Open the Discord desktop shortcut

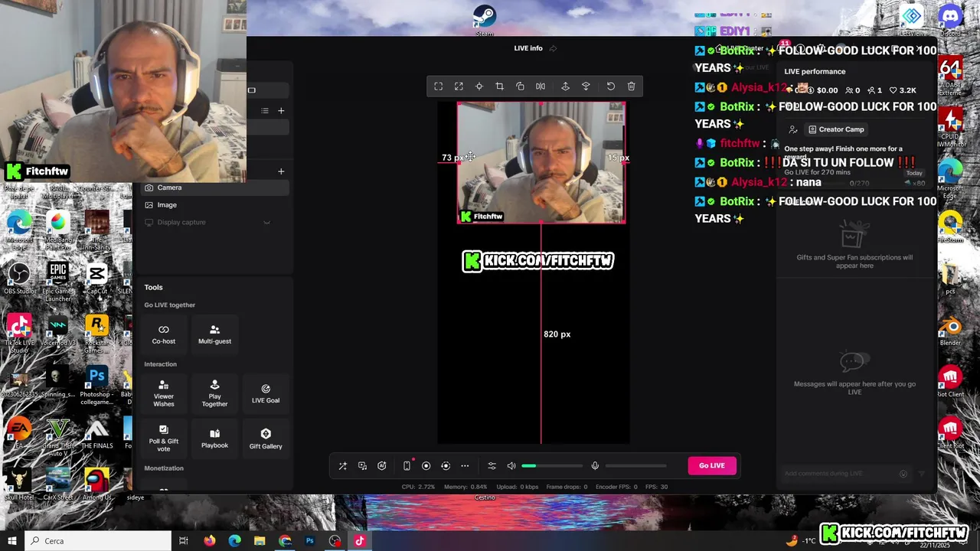(x=950, y=19)
